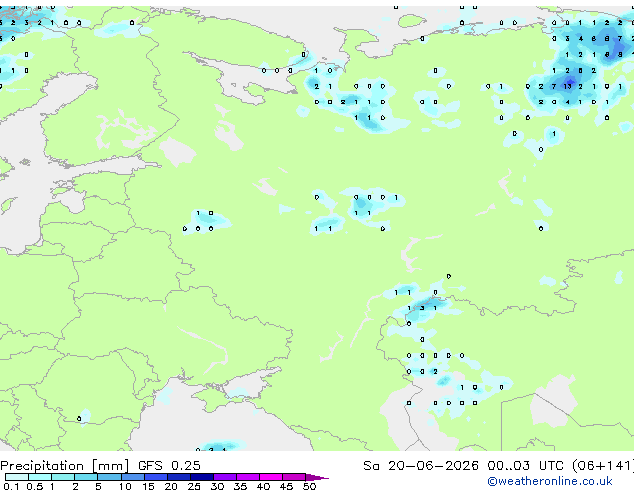634x490 pixels.
Task: Pick the magenta swatch between 40 and 45
Action: pyautogui.click(x=271, y=477)
